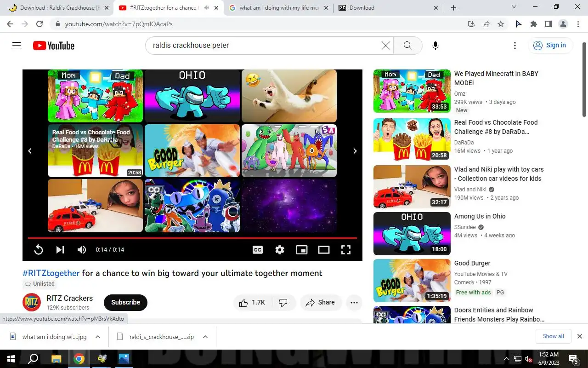
Task: Clear the search box text
Action: tap(386, 46)
